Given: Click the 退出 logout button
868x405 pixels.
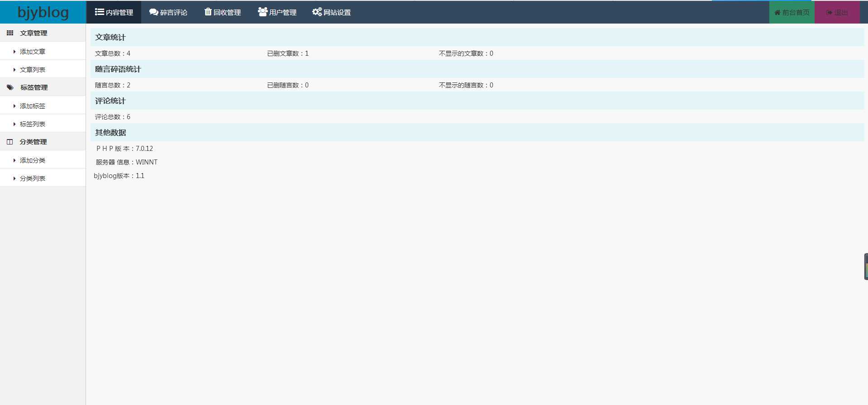Looking at the screenshot, I should (x=837, y=12).
